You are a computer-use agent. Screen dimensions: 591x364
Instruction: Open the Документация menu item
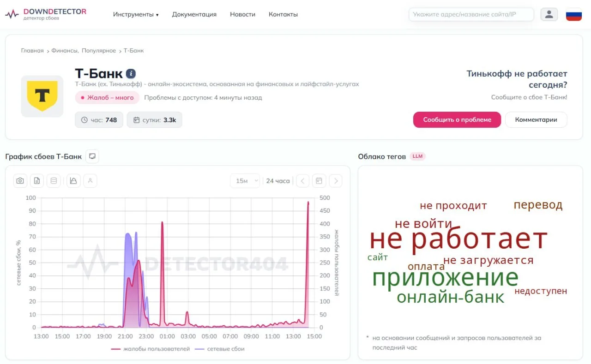[194, 14]
